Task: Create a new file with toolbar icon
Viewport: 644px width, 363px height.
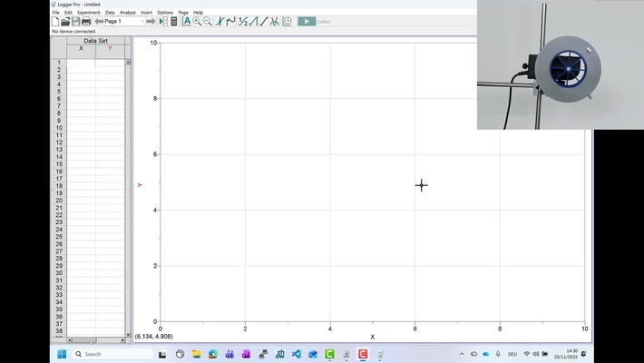Action: [x=55, y=22]
